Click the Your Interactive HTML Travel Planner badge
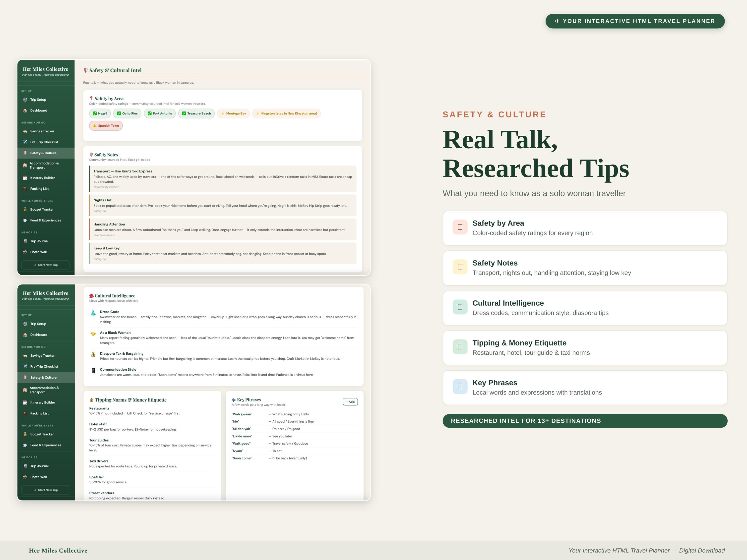 click(x=635, y=21)
